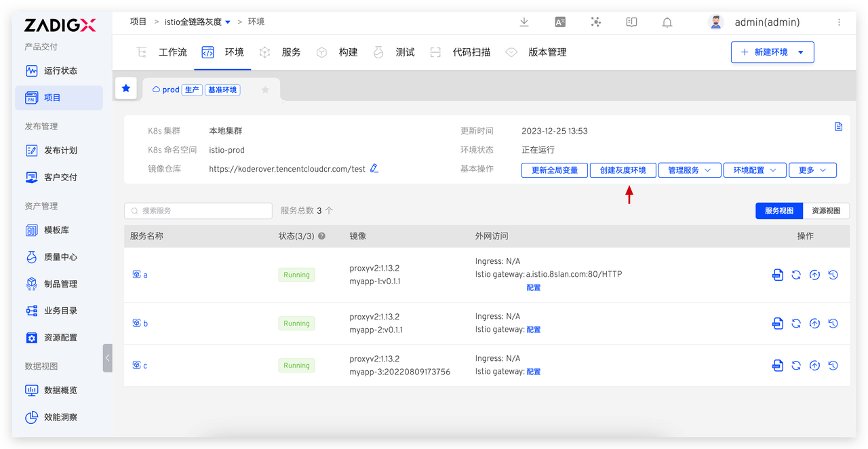Open the documentation book icon
Viewport: 868px width, 449px height.
(x=631, y=22)
